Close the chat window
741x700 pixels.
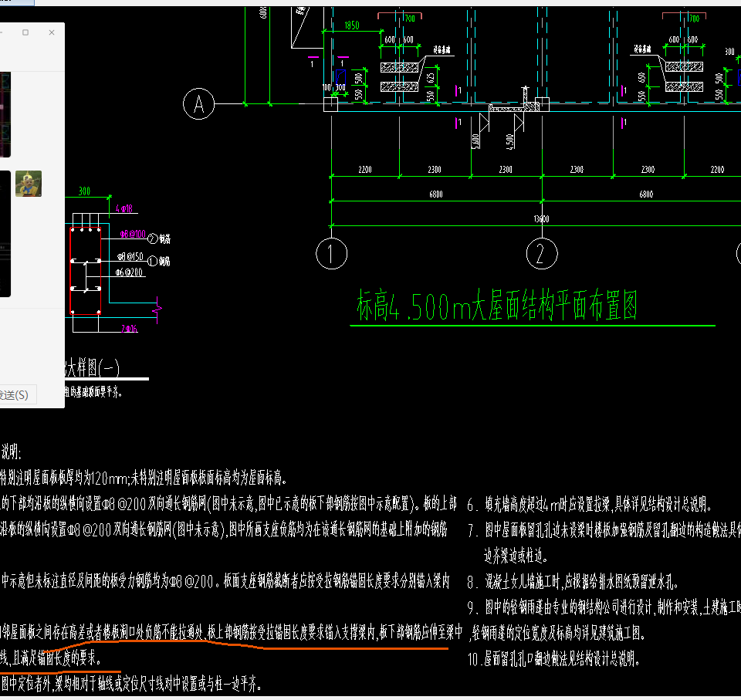tap(52, 32)
